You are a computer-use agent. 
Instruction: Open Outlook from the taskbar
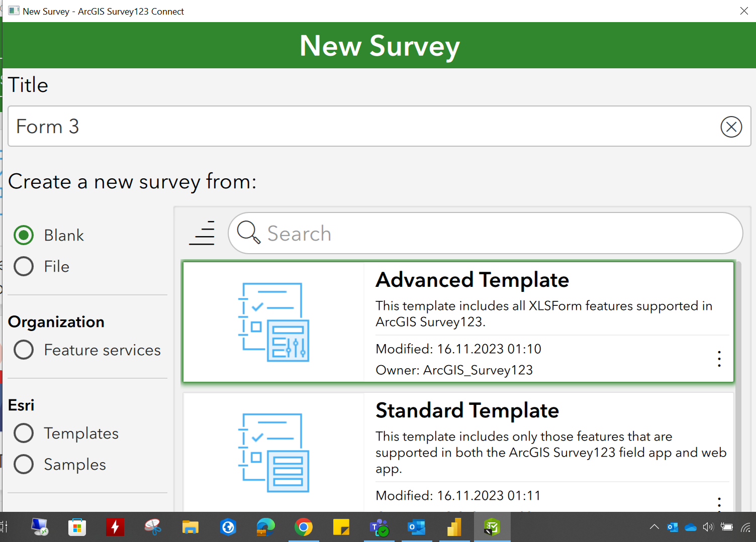pos(417,527)
